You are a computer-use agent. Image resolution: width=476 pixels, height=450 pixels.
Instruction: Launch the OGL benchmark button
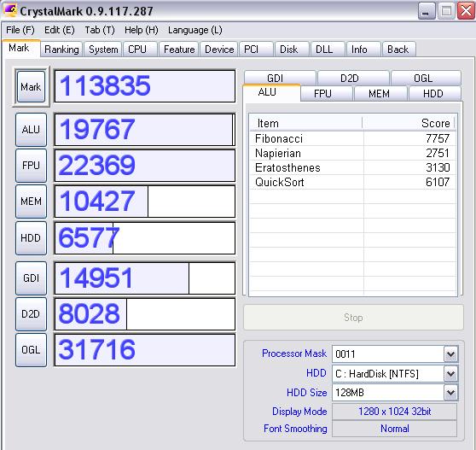click(x=31, y=350)
